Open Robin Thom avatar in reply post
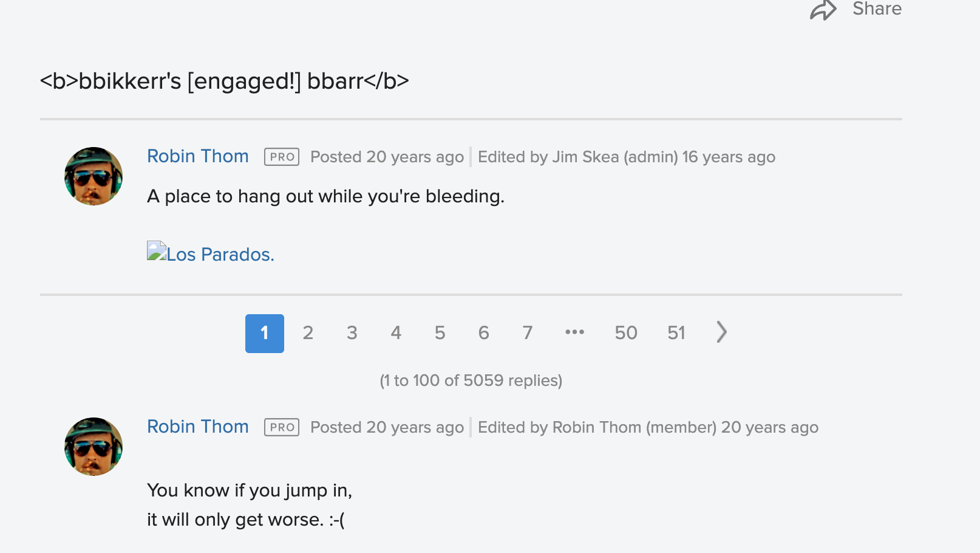This screenshot has width=980, height=553. click(x=94, y=447)
